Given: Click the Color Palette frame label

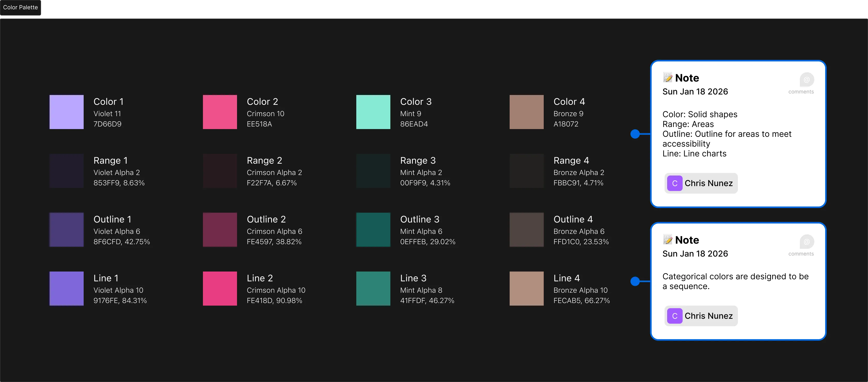Looking at the screenshot, I should point(20,7).
